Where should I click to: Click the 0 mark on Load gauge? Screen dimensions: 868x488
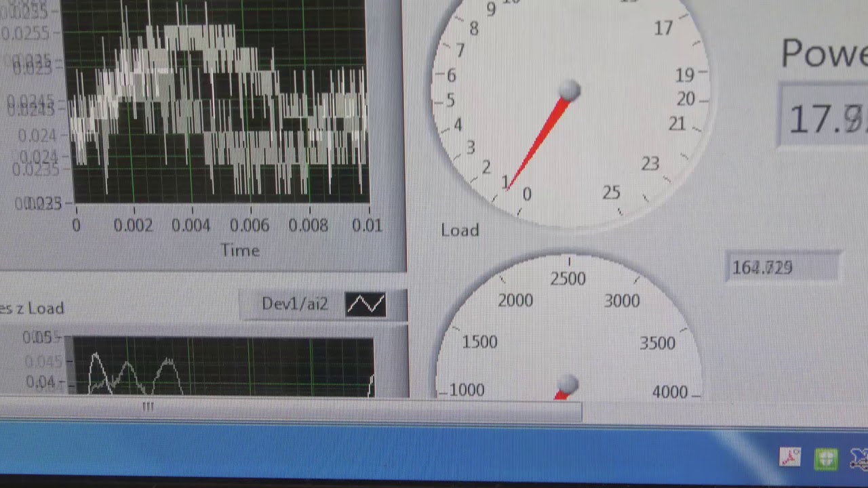[527, 195]
